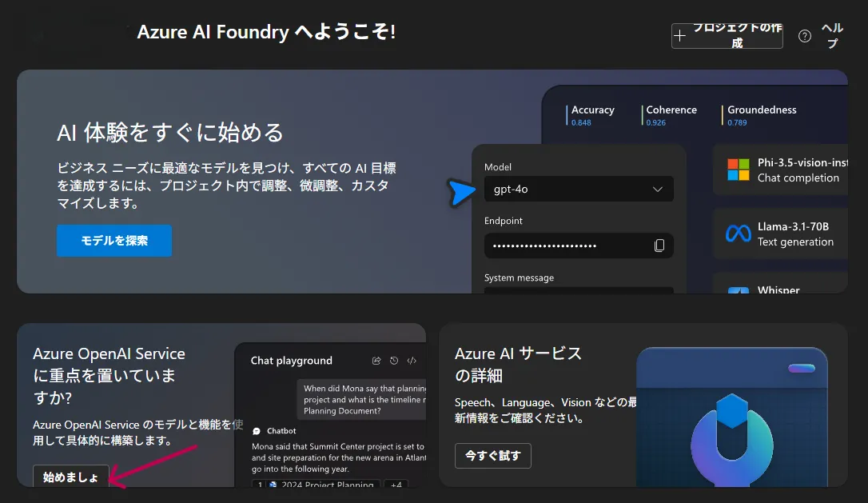Click the Whisper model card
868x503 pixels.
tap(780, 283)
